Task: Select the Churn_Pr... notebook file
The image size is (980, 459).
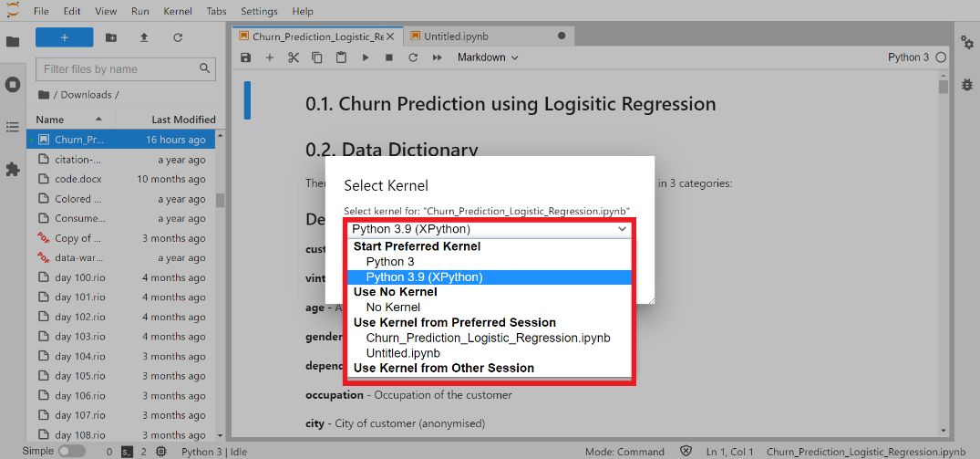Action: (120, 140)
